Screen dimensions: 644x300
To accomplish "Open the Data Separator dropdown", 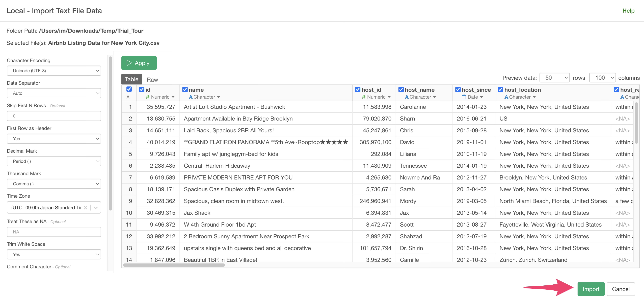I will [x=54, y=93].
